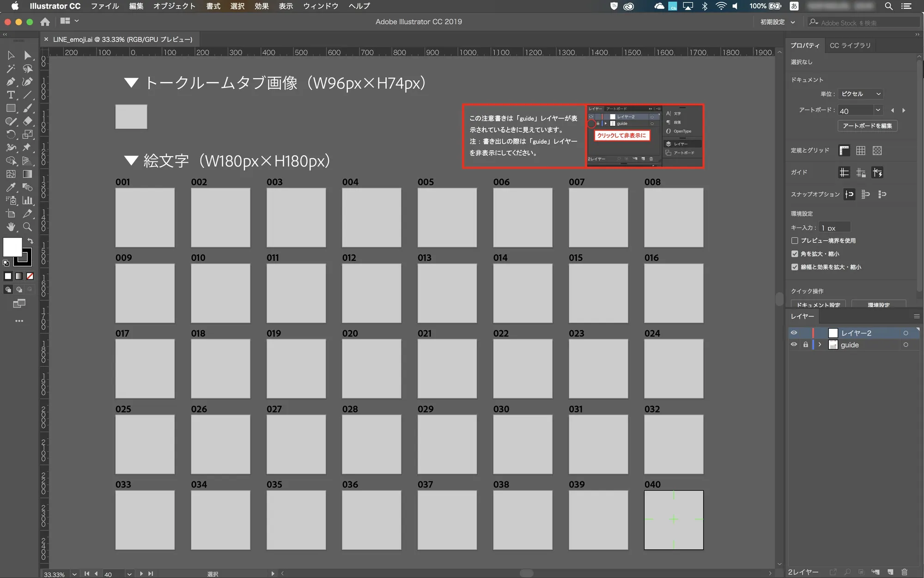This screenshot has width=924, height=578.
Task: Select the Hand tool
Action: (x=11, y=227)
